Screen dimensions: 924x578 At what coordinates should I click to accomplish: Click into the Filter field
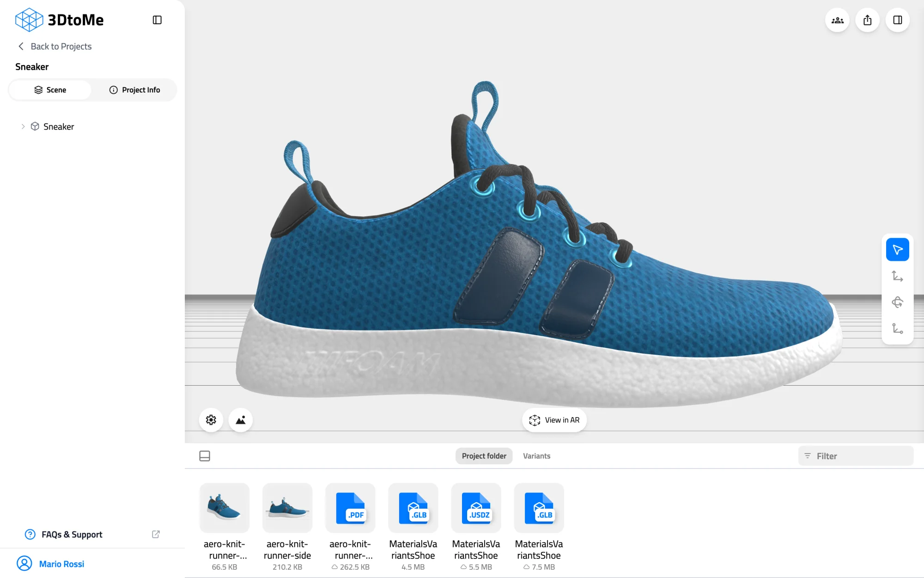click(x=856, y=456)
